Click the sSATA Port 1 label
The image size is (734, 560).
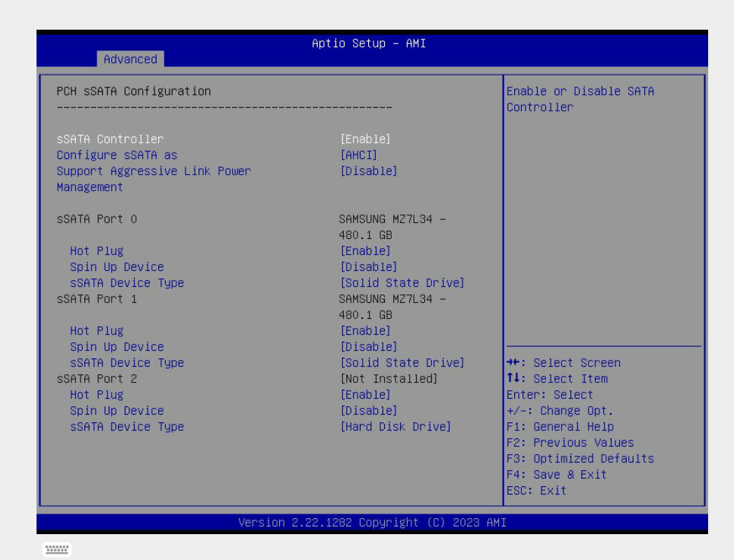point(97,299)
